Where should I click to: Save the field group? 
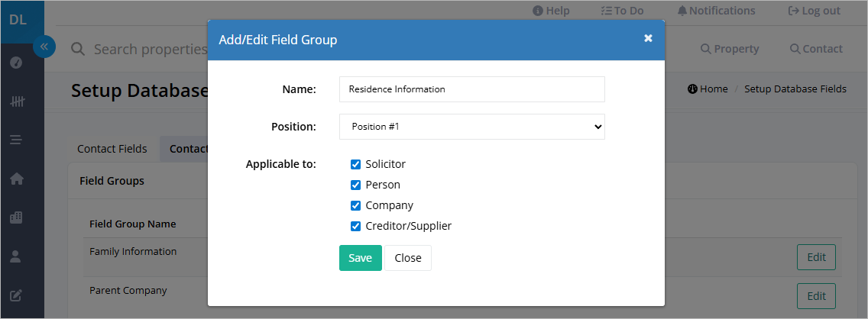click(x=361, y=258)
